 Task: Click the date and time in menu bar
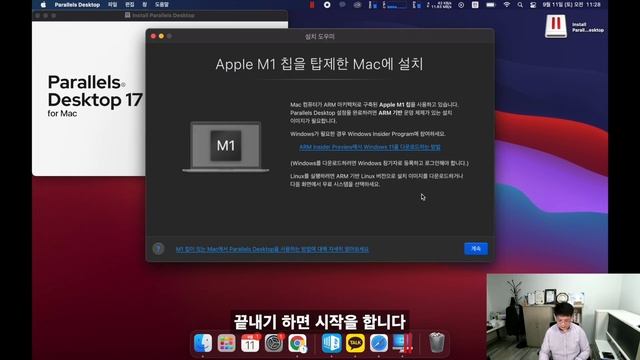coord(571,5)
